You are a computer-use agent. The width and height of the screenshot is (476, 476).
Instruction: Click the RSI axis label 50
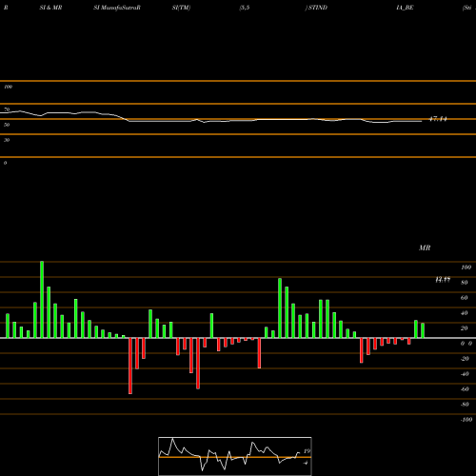pos(7,125)
